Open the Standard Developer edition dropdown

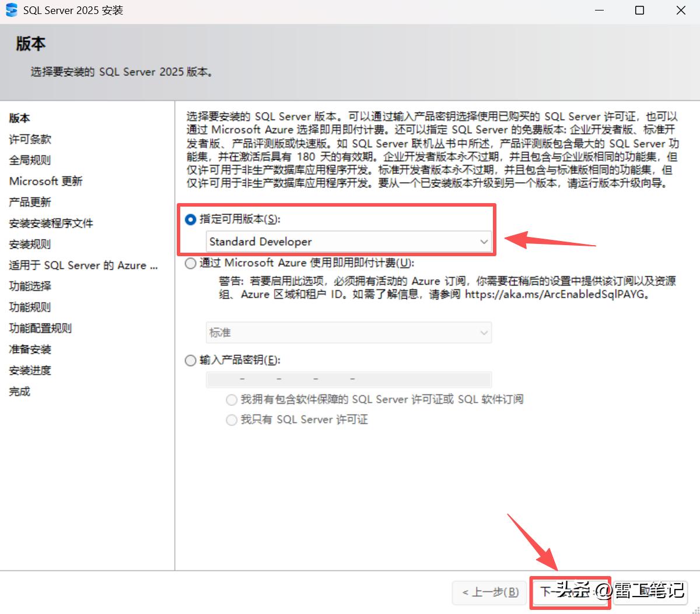click(349, 242)
